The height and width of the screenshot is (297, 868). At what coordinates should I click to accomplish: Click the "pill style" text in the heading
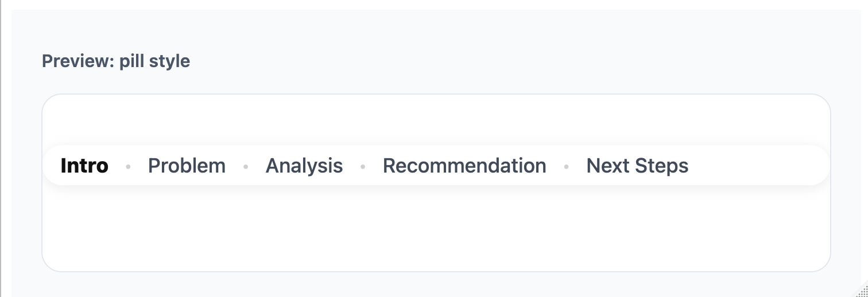pyautogui.click(x=154, y=61)
